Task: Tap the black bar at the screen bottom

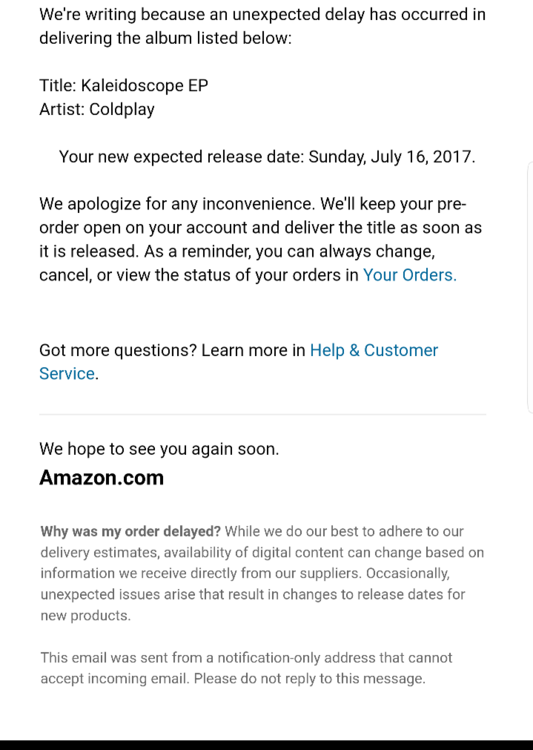Action: (266, 745)
